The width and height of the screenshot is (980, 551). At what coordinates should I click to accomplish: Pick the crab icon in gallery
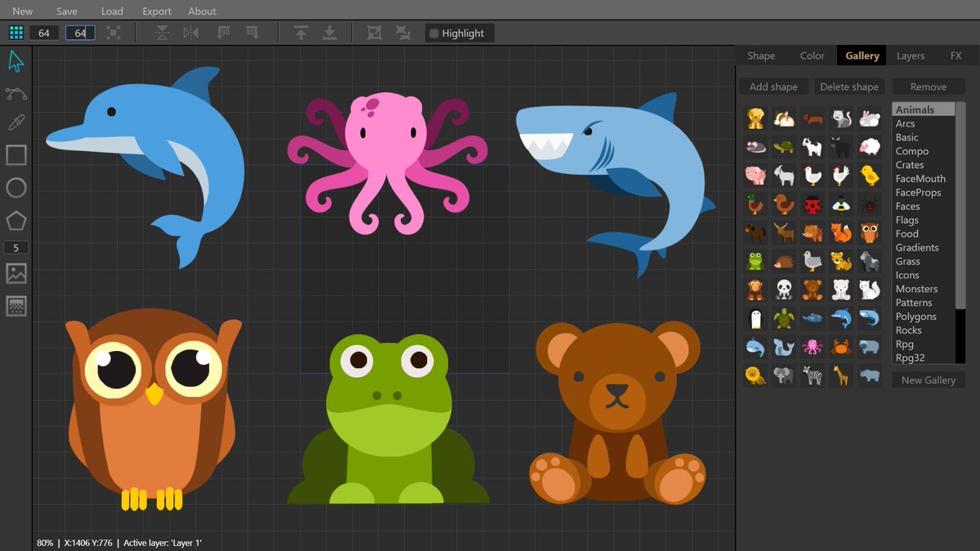(841, 347)
